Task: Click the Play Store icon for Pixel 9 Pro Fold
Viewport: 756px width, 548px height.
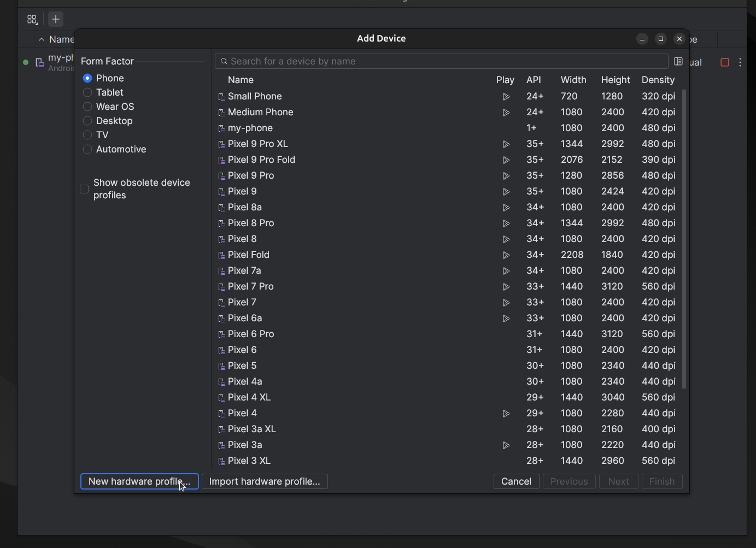Action: [506, 160]
